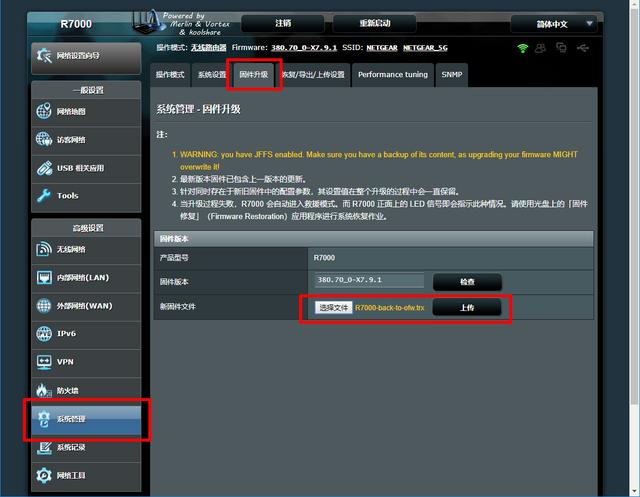Click the 访客网络 guest network icon
Viewport: 640px width, 497px height.
[x=44, y=139]
